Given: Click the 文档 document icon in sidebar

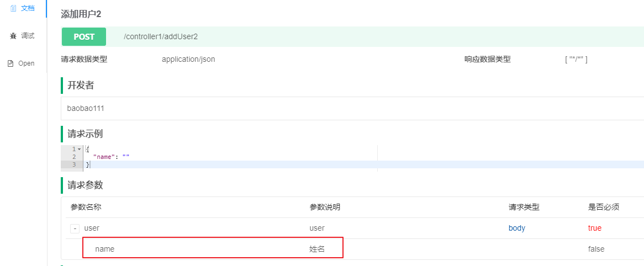Looking at the screenshot, I should tap(13, 8).
